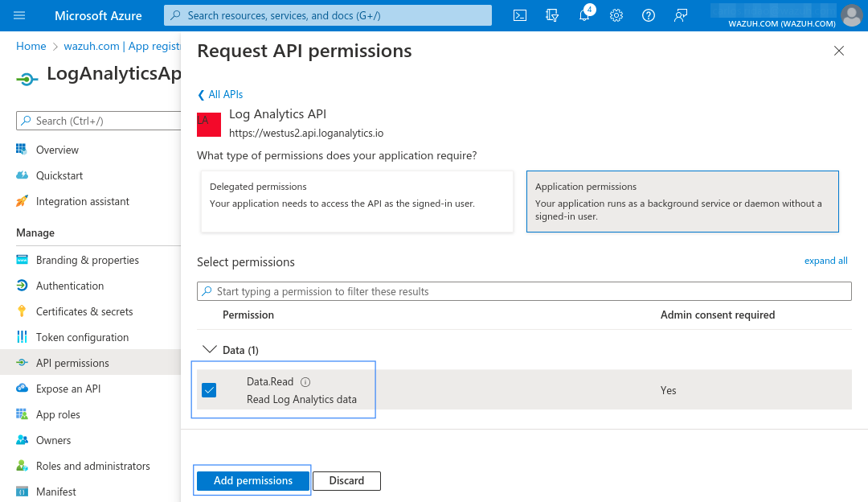Click the Certificates & secrets key icon
This screenshot has height=502, width=868.
(x=22, y=311)
